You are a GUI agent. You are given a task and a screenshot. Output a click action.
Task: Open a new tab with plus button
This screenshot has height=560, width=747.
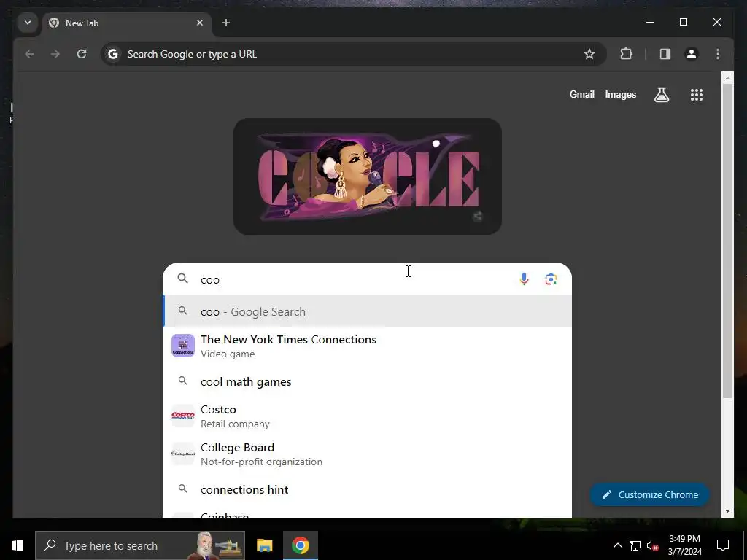[x=226, y=23]
